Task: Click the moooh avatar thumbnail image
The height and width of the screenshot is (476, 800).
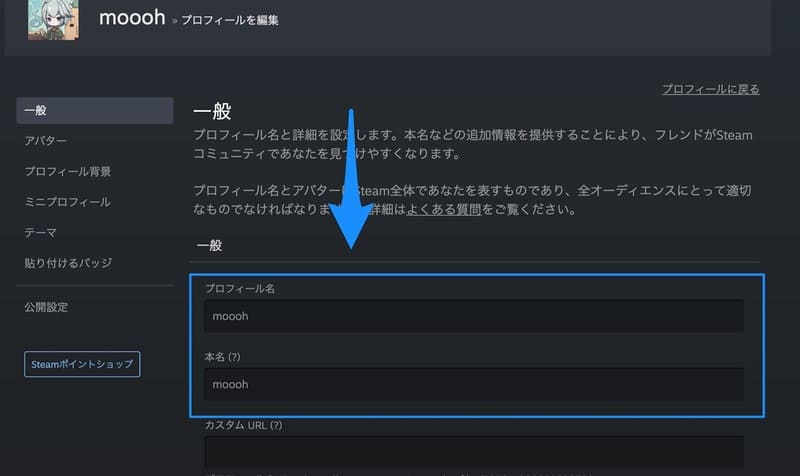Action: tap(54, 18)
